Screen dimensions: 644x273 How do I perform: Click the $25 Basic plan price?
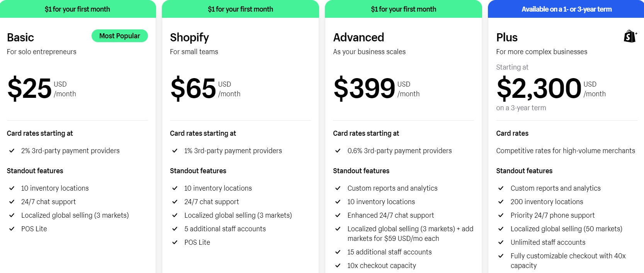[x=29, y=88]
